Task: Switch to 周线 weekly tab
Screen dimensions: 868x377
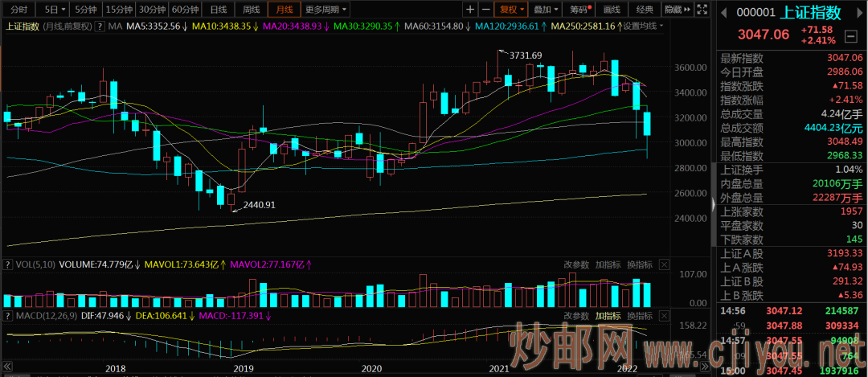Action: coord(252,10)
